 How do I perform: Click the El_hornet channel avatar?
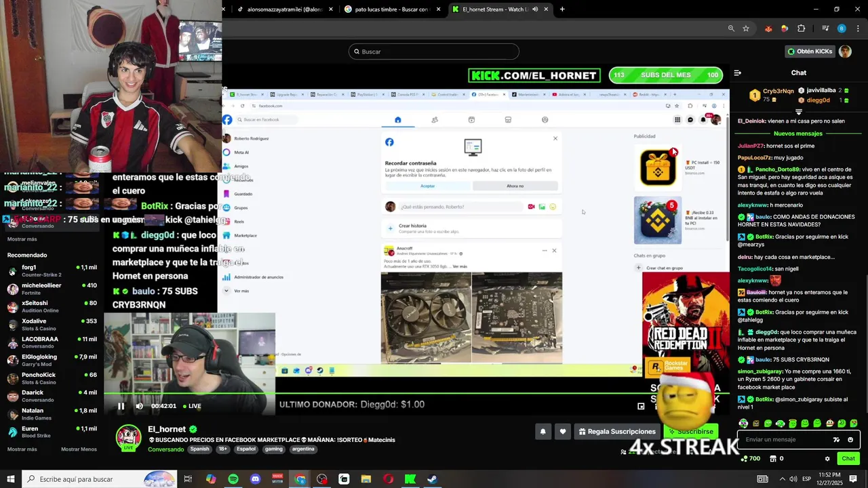(x=128, y=437)
